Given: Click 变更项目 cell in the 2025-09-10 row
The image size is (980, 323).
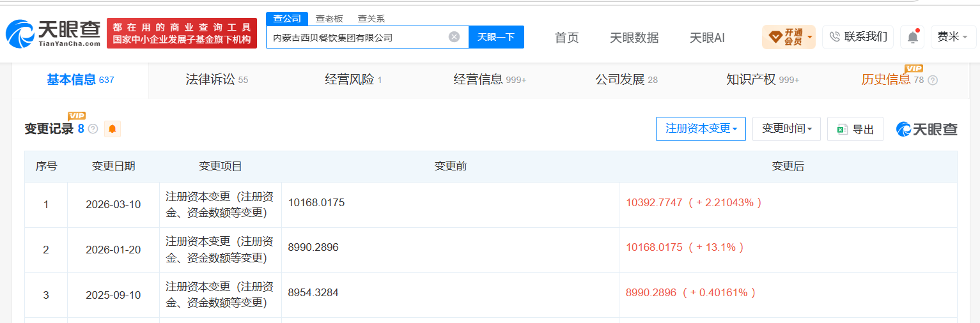Looking at the screenshot, I should (x=220, y=295).
